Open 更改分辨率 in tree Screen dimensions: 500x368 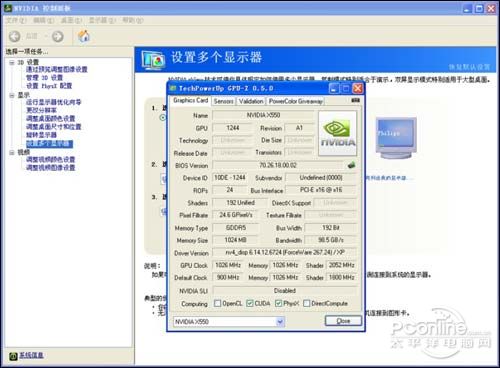41,110
